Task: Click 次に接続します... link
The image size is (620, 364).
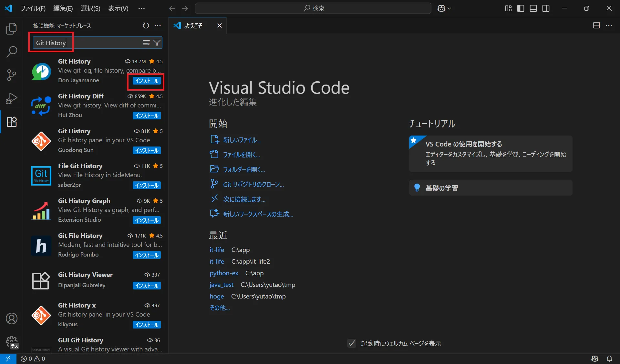Action: pyautogui.click(x=244, y=199)
